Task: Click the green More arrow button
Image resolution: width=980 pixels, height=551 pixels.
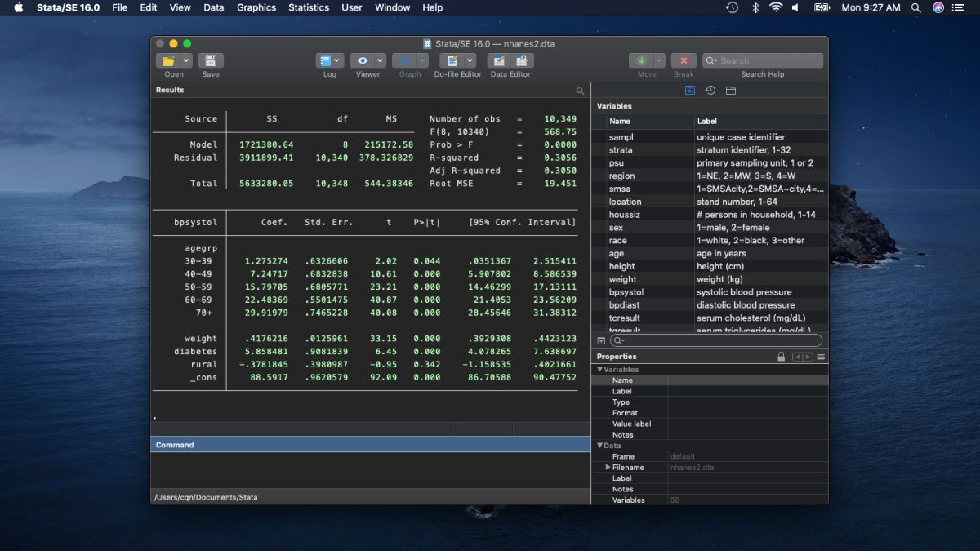Action: coord(641,60)
